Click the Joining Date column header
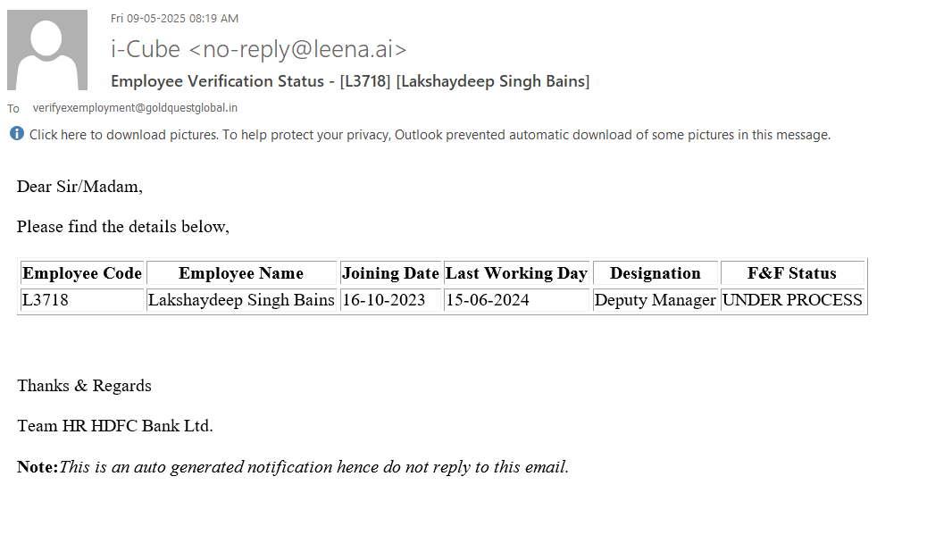952x560 pixels. [x=390, y=273]
